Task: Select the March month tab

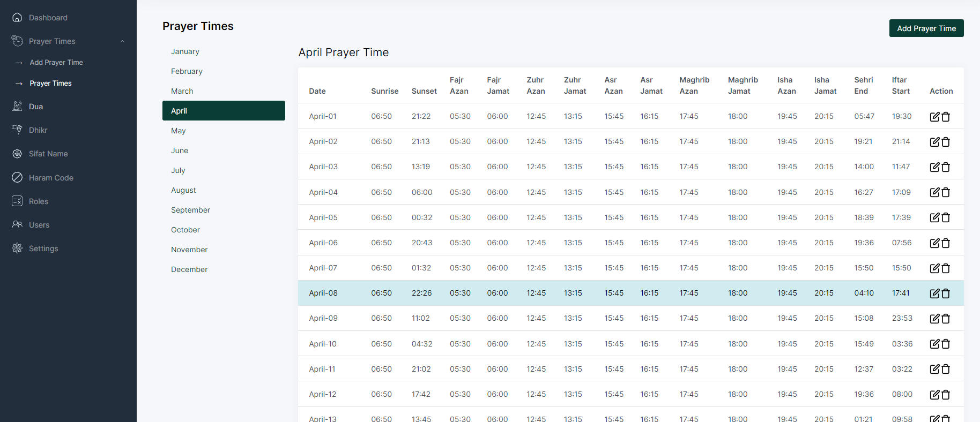Action: pyautogui.click(x=224, y=91)
